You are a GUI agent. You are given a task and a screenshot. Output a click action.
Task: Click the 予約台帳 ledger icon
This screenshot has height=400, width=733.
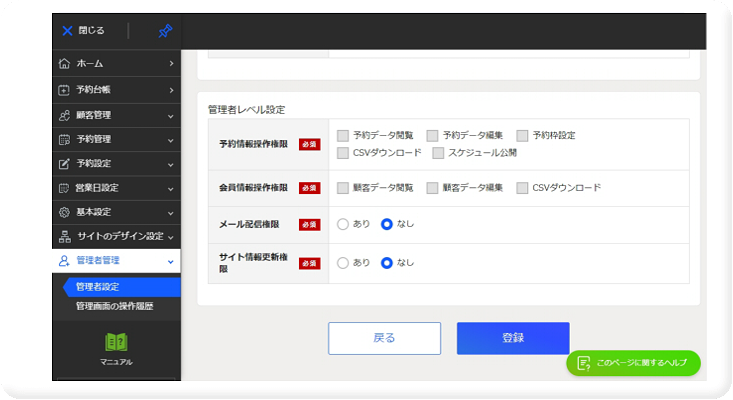tap(65, 90)
